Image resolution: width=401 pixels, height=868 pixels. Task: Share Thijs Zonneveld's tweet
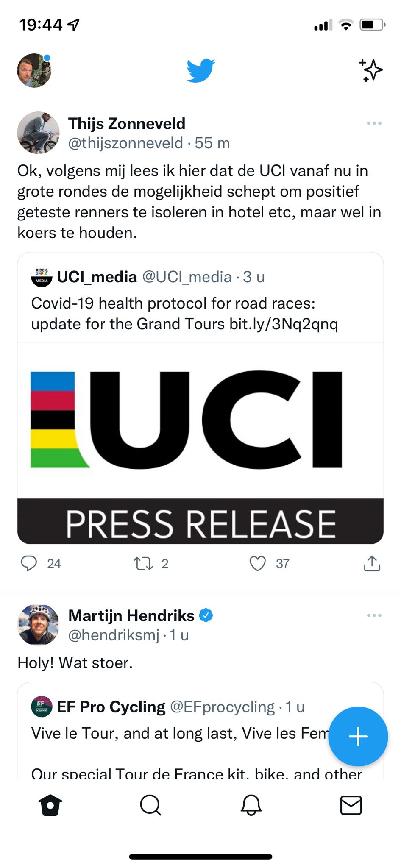pos(372,563)
